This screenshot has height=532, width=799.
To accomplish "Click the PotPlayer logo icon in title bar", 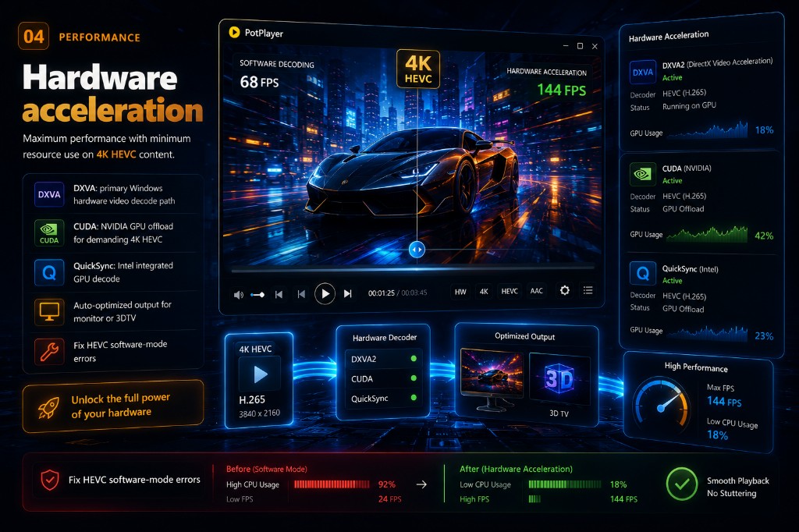I will coord(234,32).
